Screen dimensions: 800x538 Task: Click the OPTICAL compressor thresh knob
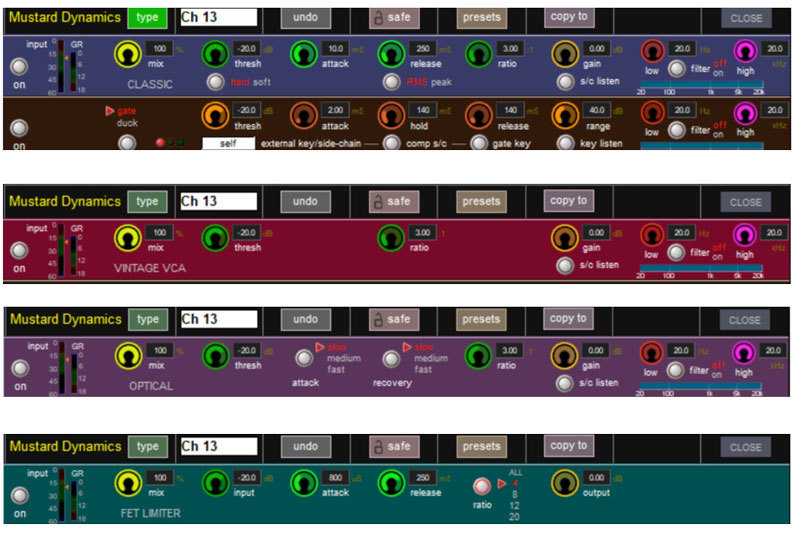tap(216, 356)
